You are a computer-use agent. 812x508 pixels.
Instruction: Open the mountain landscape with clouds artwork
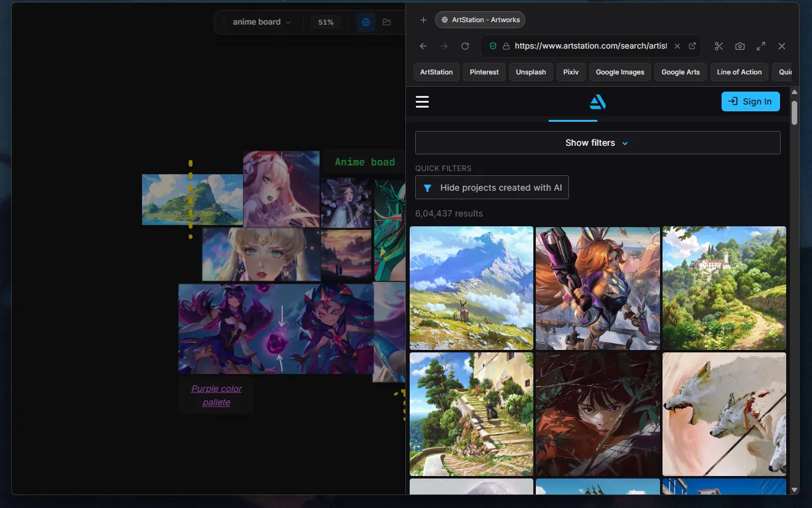pyautogui.click(x=471, y=288)
